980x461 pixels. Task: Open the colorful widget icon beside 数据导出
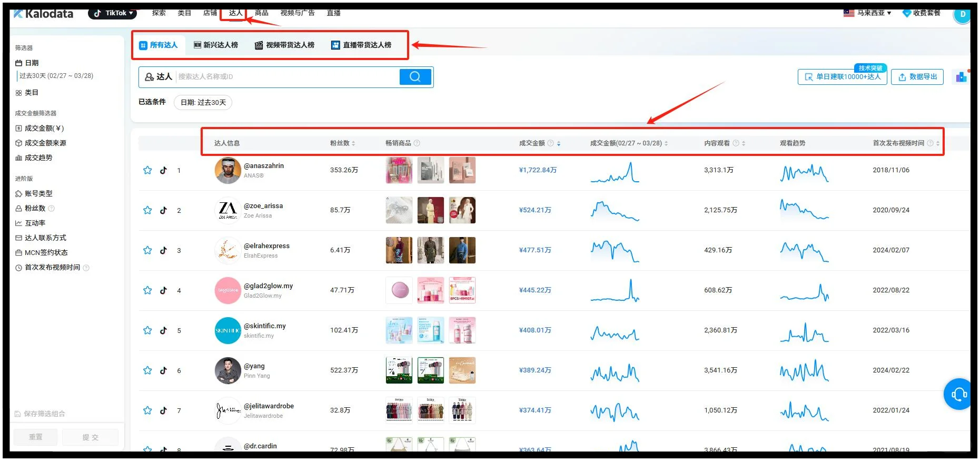click(x=961, y=77)
